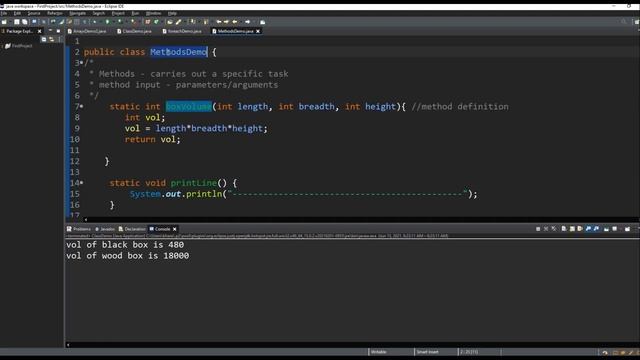Select the Problems tab
This screenshot has height=360, width=640.
79,229
